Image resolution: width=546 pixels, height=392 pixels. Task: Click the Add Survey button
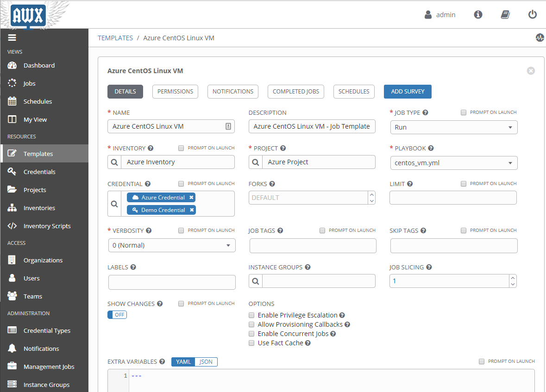(x=408, y=92)
